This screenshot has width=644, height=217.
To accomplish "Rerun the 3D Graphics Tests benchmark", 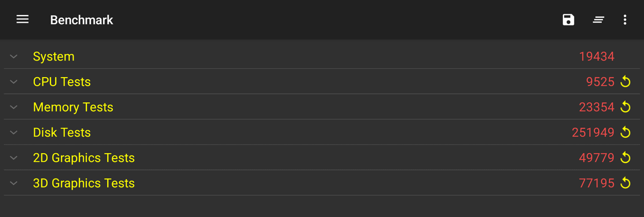I will [625, 183].
